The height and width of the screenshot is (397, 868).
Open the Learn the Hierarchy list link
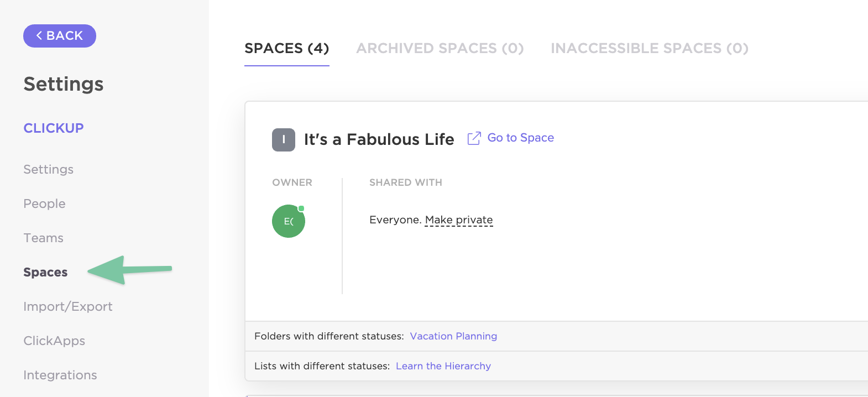[x=443, y=366]
